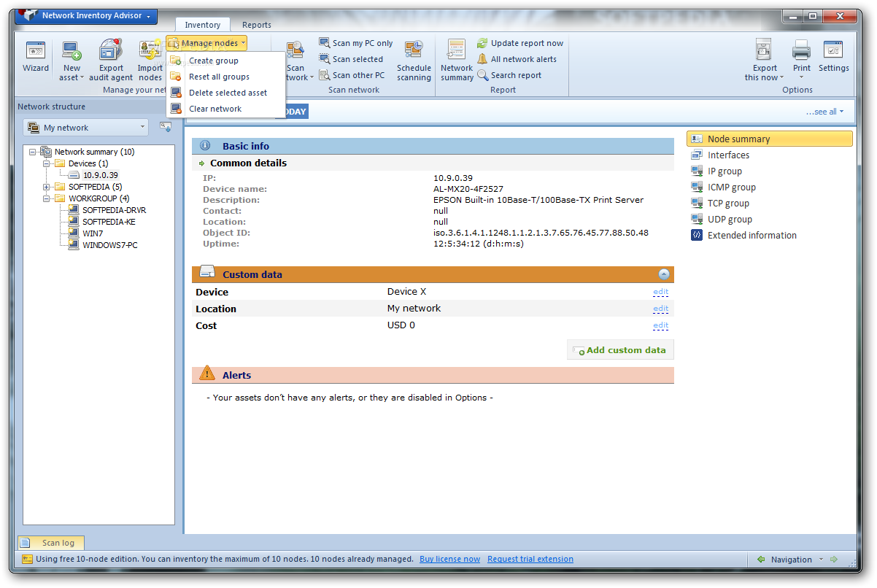Viewport: 877px width, 588px height.
Task: Open the Scan log tab
Action: tap(51, 543)
